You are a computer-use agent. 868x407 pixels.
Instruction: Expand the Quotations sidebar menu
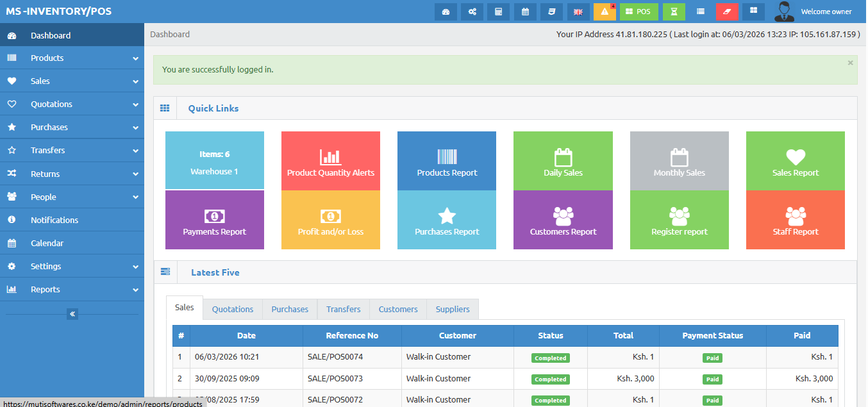pos(72,104)
